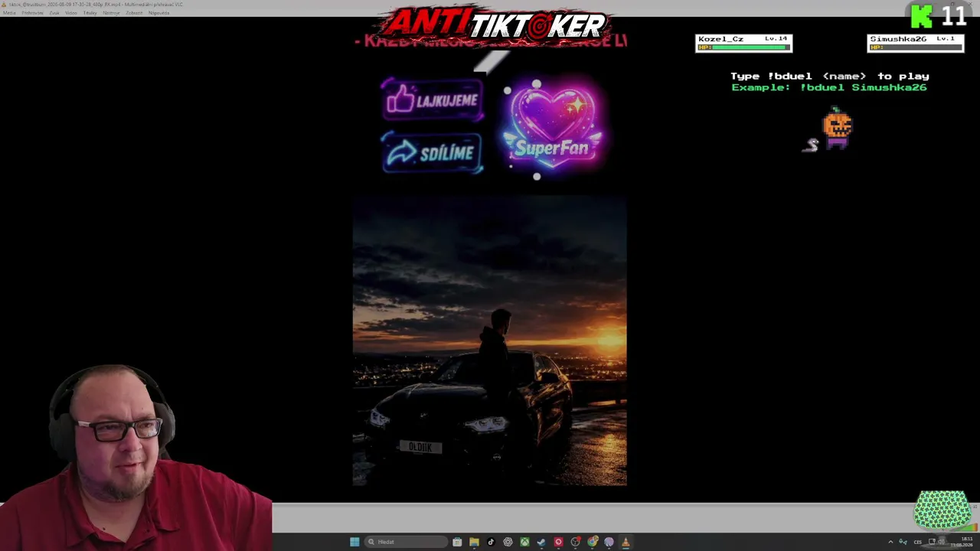Open the system tray speaker volume
This screenshot has height=551, width=980.
942,542
